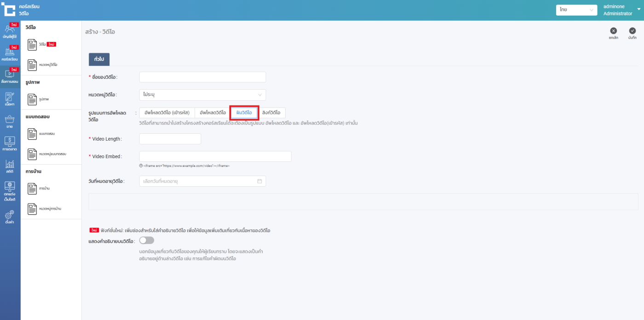Open the expiry date picker field
The width and height of the screenshot is (644, 320).
202,181
